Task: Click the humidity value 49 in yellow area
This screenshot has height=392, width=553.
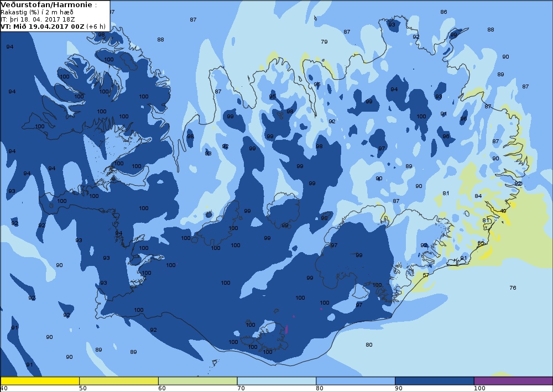Action: point(503,211)
